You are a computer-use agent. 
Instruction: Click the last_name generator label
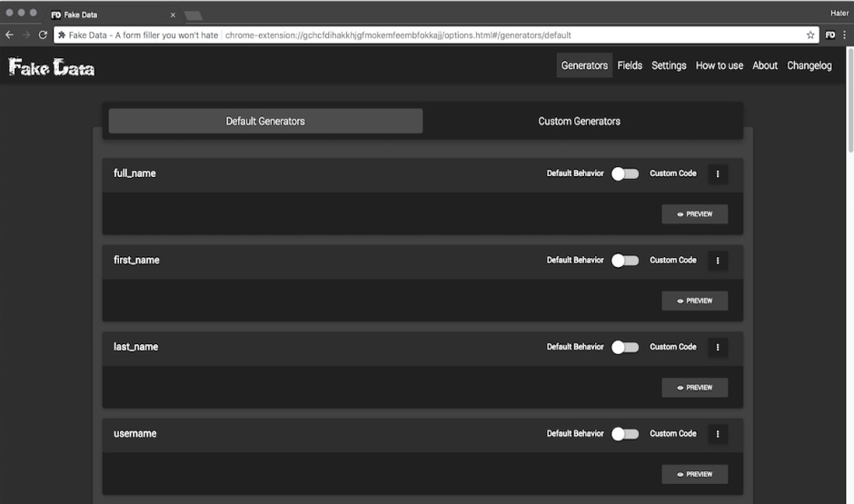pos(135,347)
